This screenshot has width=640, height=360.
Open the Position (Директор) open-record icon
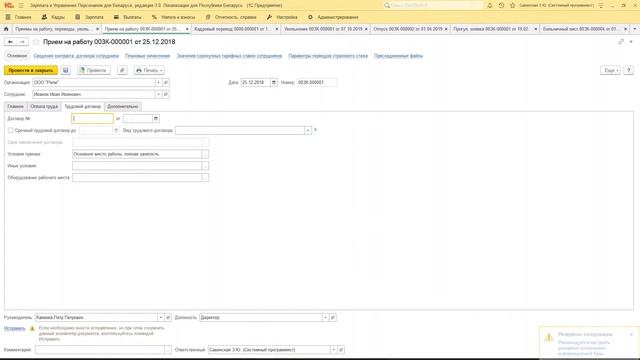[333, 317]
